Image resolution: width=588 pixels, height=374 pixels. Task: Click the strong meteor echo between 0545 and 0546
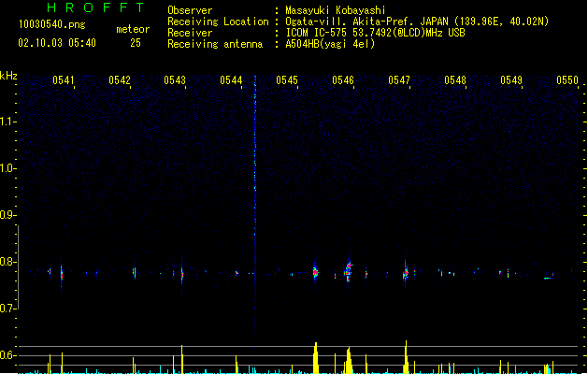tap(315, 272)
